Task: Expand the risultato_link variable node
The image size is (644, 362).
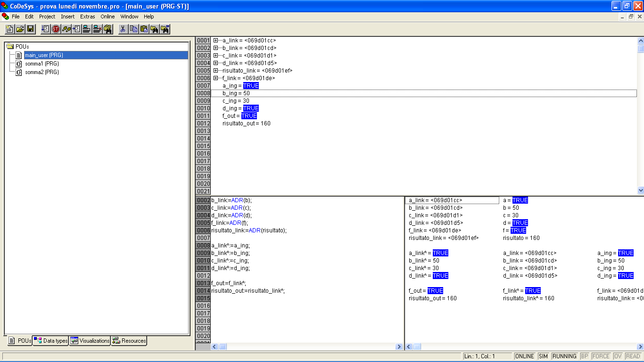Action: (215, 71)
